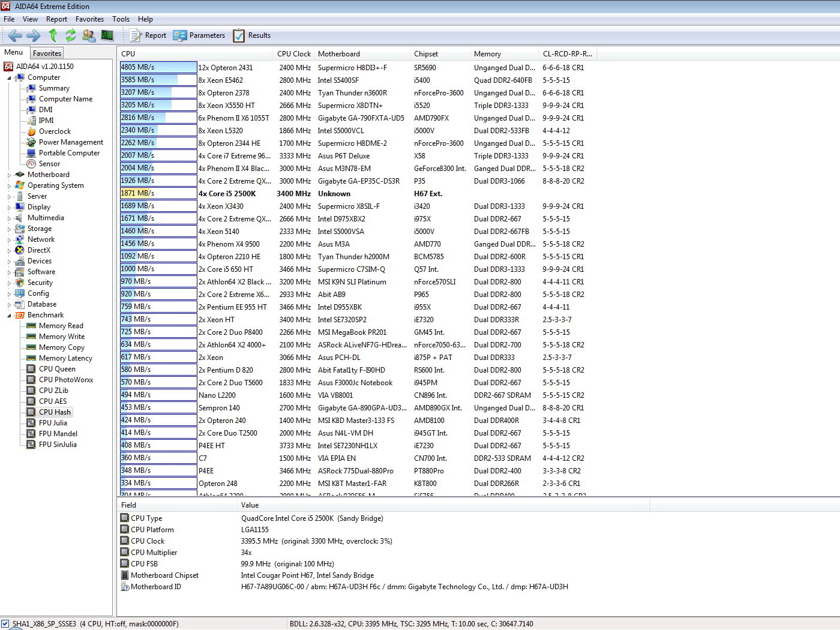Select the CPU Hash benchmark

click(x=55, y=412)
